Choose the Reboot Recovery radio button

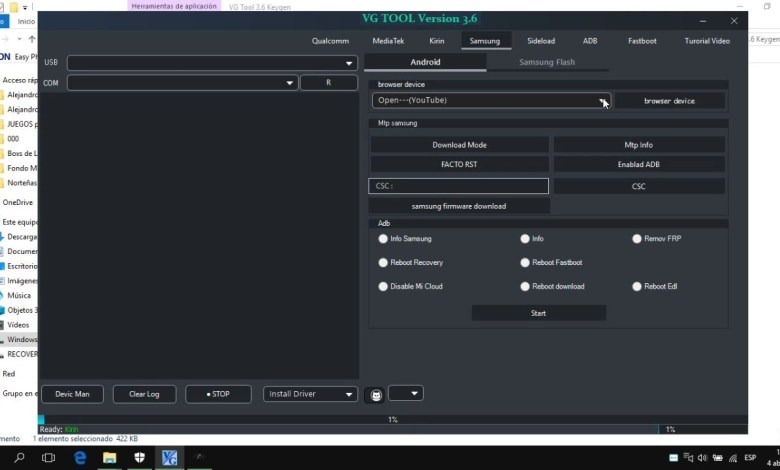(383, 263)
